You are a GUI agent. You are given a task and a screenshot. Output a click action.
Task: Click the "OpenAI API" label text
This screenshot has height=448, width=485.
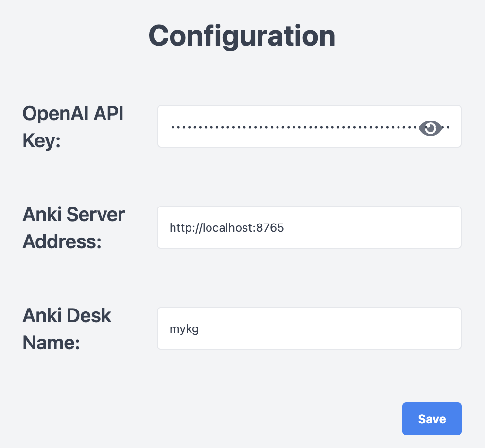(x=73, y=114)
